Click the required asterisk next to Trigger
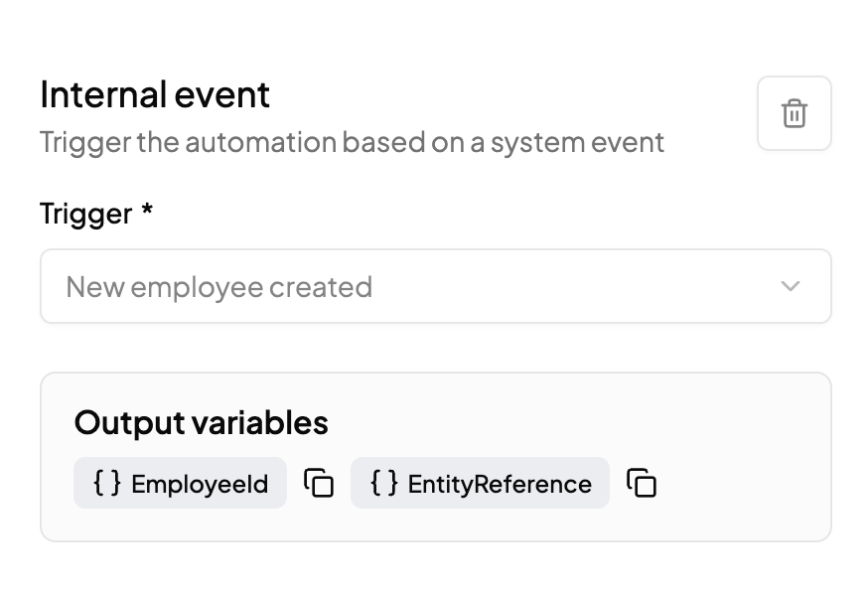868x600 pixels. [x=147, y=212]
